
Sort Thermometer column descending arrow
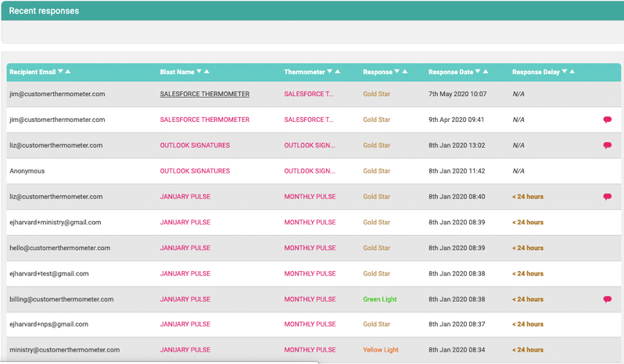tap(329, 72)
